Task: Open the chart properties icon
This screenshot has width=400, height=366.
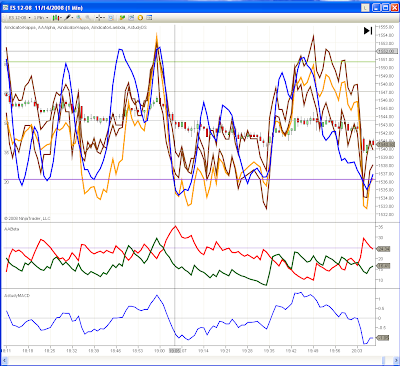Action: pyautogui.click(x=149, y=17)
